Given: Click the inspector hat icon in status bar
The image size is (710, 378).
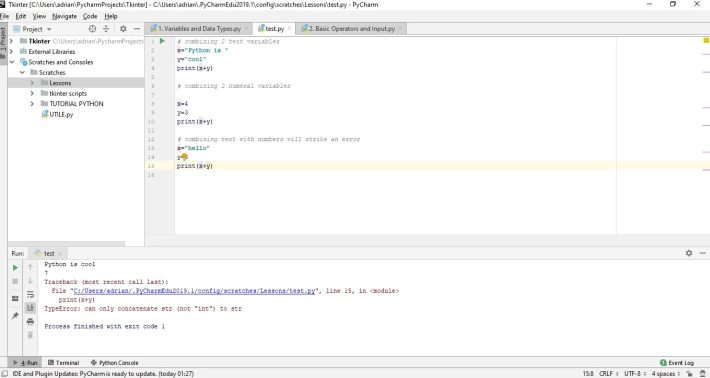Looking at the screenshot, I should [x=703, y=374].
